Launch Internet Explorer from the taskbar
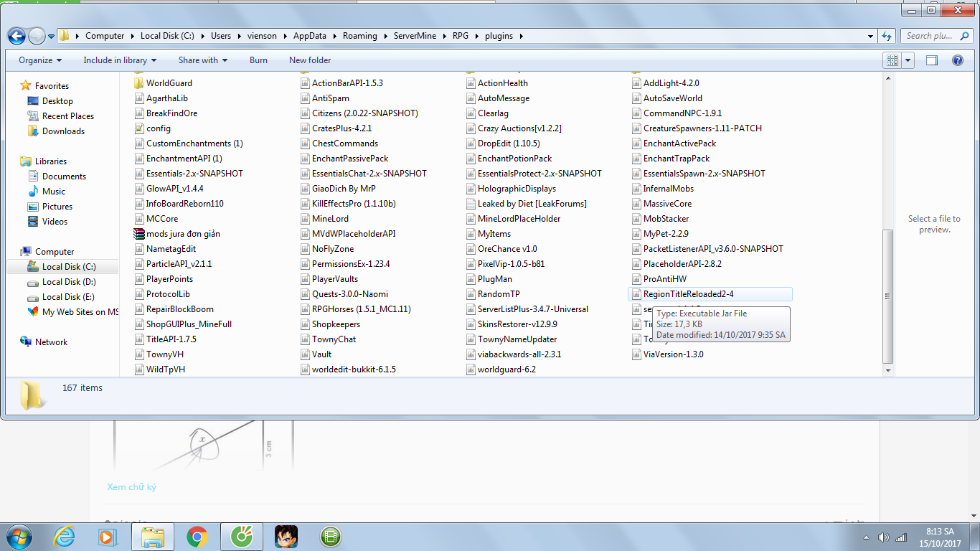Screen dimensions: 980x551 click(x=65, y=536)
